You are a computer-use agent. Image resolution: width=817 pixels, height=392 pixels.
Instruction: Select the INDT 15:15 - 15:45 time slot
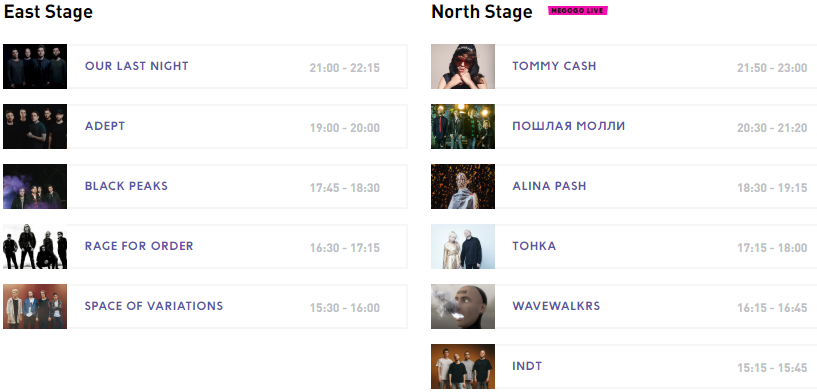tap(772, 368)
